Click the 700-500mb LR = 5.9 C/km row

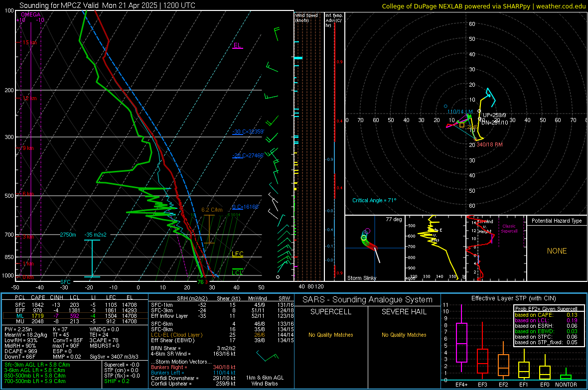point(35,381)
